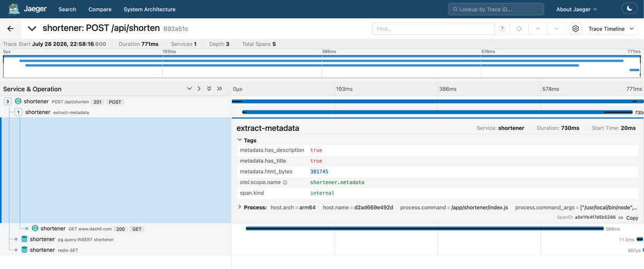The width and height of the screenshot is (644, 269).
Task: Click the otel.scope.name info icon
Action: point(285,182)
